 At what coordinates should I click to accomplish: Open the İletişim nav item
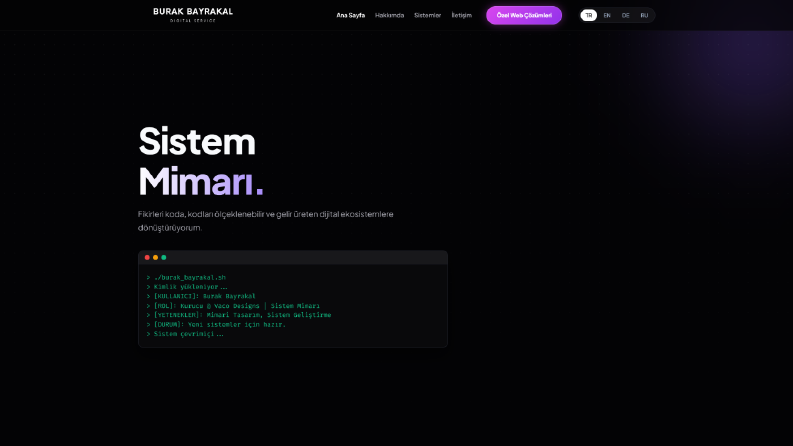tap(461, 15)
